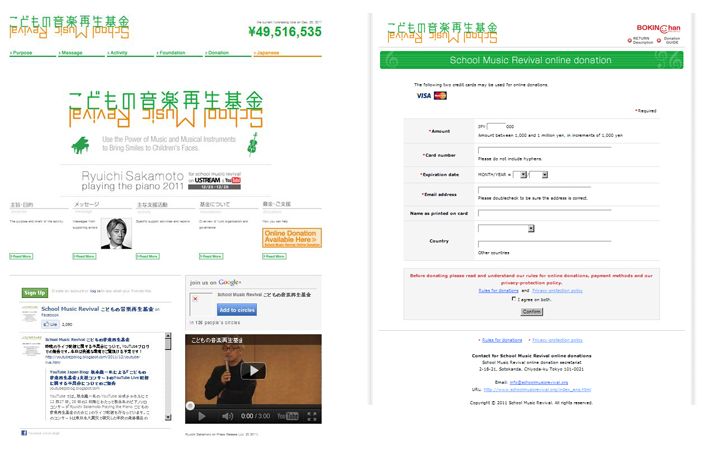This screenshot has height=452, width=704.
Task: Click the Facebook page thumbnail beside page title
Action: click(x=30, y=314)
